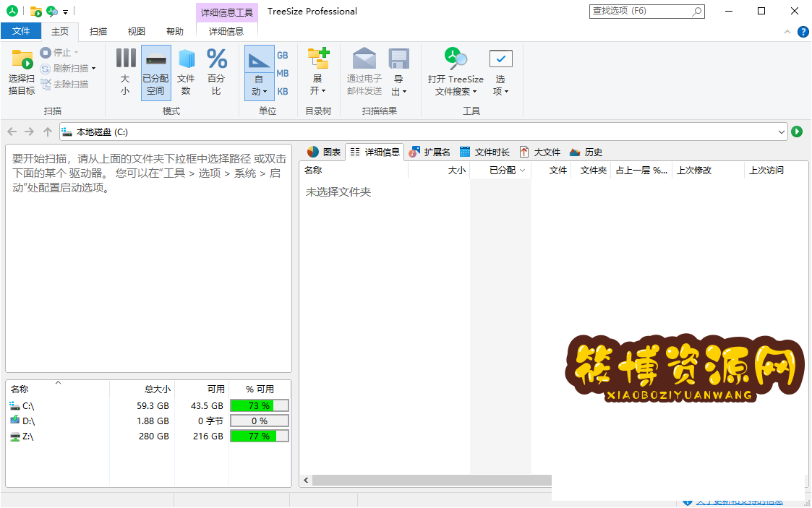Screen dimensions: 812x508
Task: Click quick access file search icon
Action: pyautogui.click(x=52, y=12)
